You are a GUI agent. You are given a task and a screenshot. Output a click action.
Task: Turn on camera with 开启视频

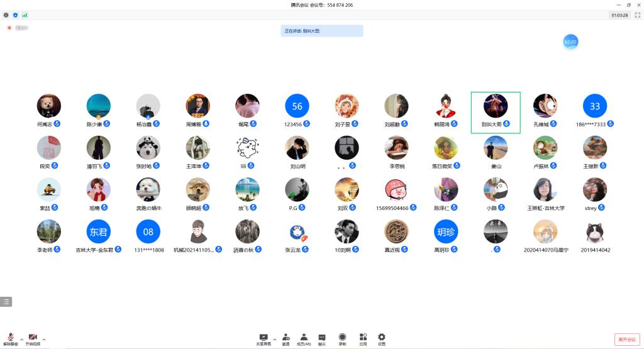click(x=33, y=340)
